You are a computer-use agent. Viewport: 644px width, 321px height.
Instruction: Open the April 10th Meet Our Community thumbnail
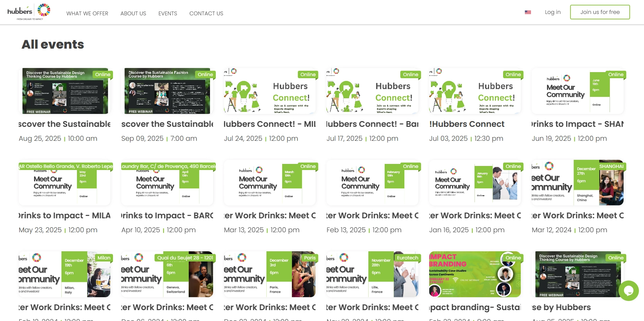167,183
